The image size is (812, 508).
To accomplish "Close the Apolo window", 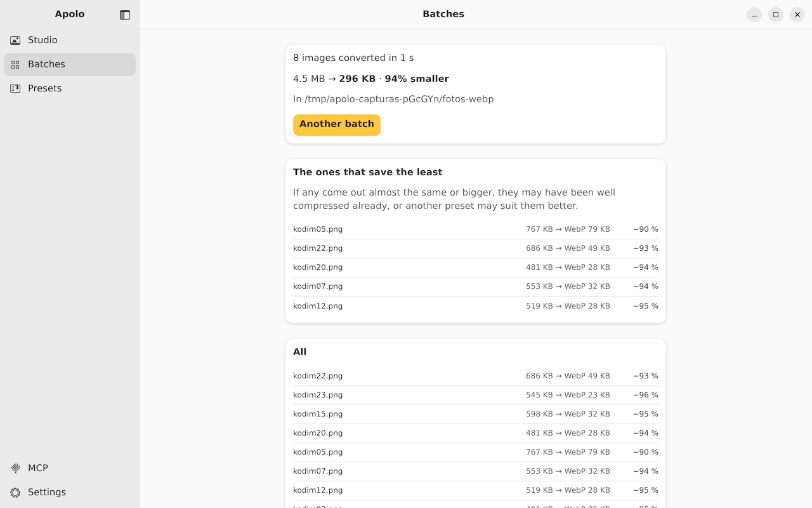I will click(x=797, y=15).
